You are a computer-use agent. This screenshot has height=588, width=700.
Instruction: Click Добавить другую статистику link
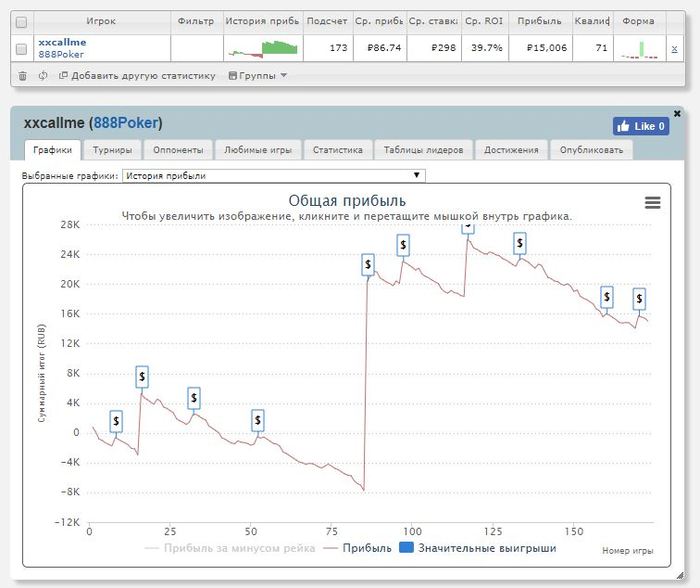137,76
